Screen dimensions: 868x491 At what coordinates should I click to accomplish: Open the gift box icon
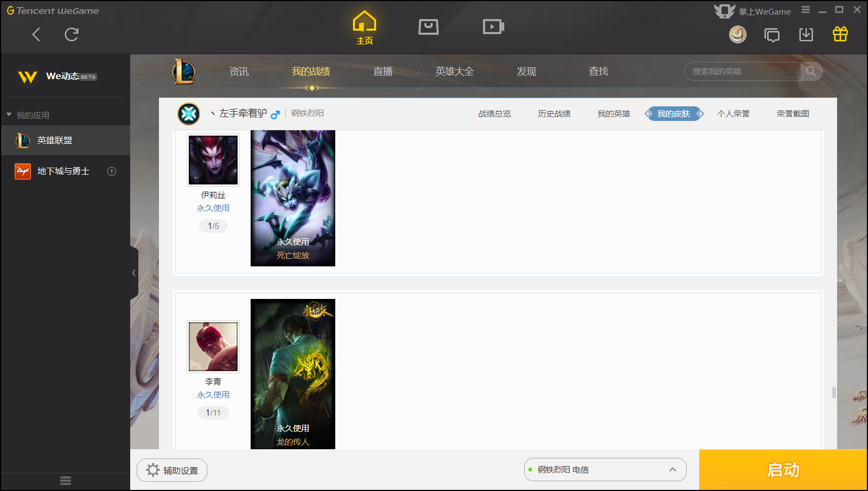[840, 34]
